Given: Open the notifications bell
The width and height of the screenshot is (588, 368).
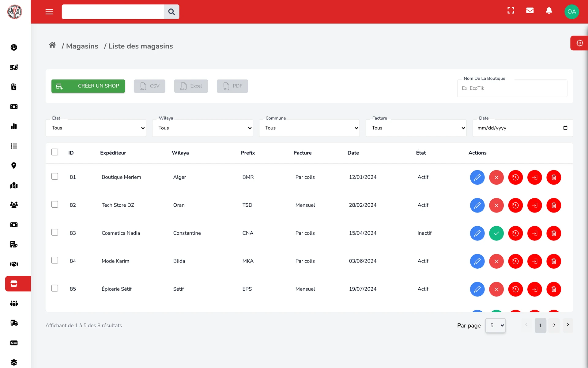Looking at the screenshot, I should point(549,11).
